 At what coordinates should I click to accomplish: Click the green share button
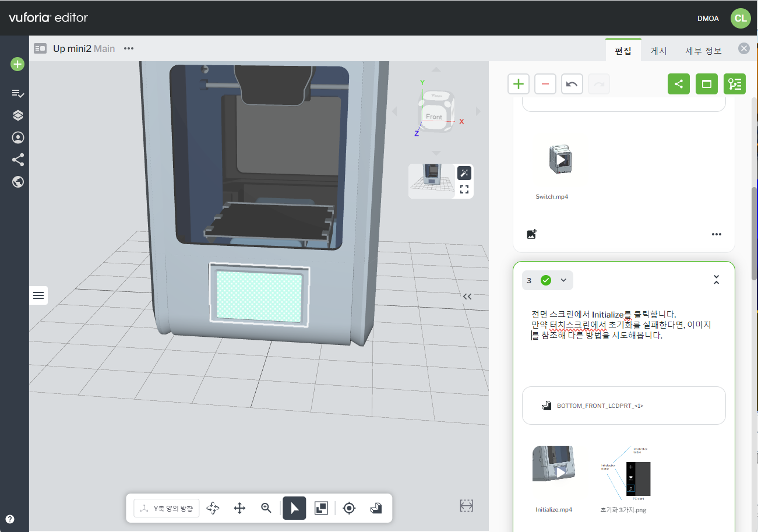coord(679,84)
